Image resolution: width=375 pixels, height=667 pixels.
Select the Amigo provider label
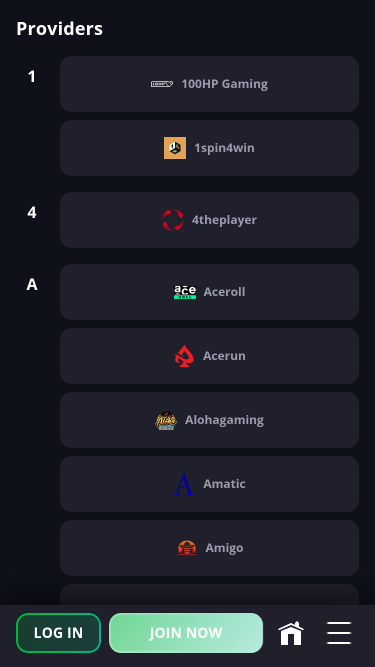[224, 548]
